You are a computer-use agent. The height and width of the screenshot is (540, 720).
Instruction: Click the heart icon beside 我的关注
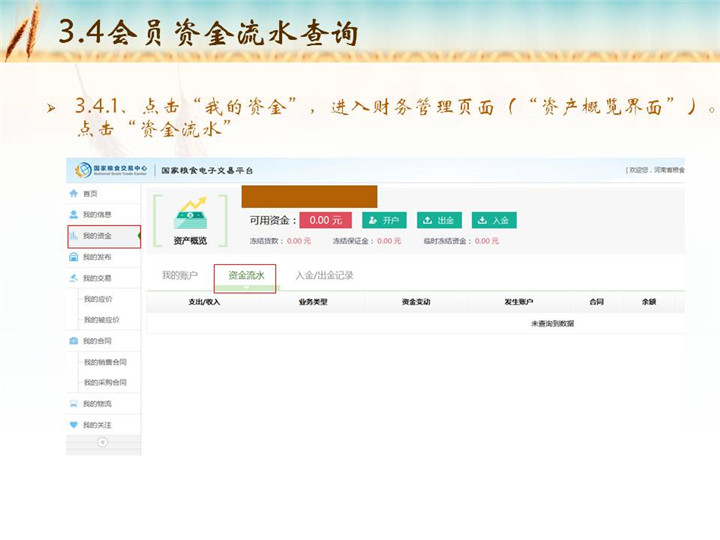[73, 425]
